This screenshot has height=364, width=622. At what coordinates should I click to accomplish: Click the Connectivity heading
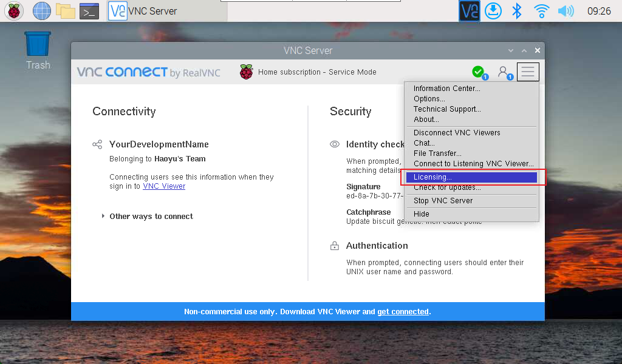click(124, 112)
